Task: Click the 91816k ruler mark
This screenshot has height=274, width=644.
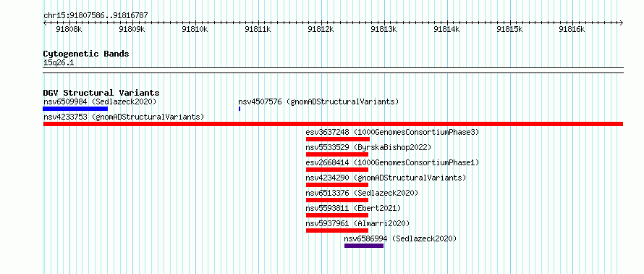Action: point(572,30)
